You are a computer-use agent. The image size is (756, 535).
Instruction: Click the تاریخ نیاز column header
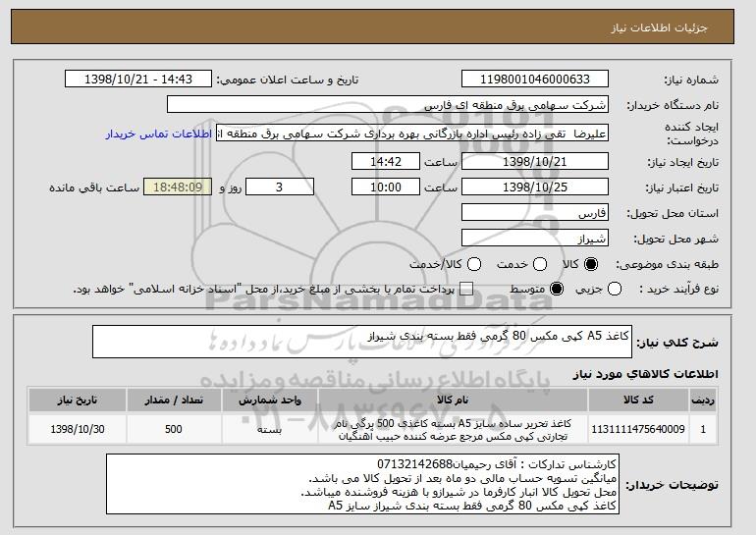tap(78, 401)
